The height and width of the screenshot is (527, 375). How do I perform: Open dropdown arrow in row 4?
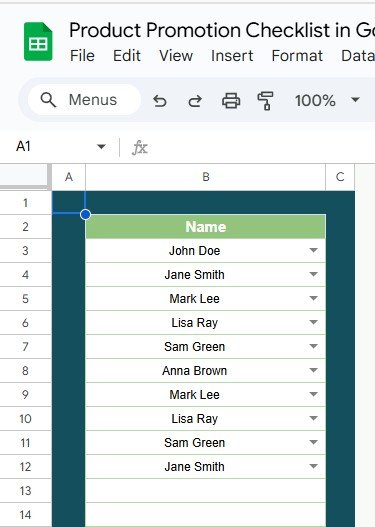313,274
